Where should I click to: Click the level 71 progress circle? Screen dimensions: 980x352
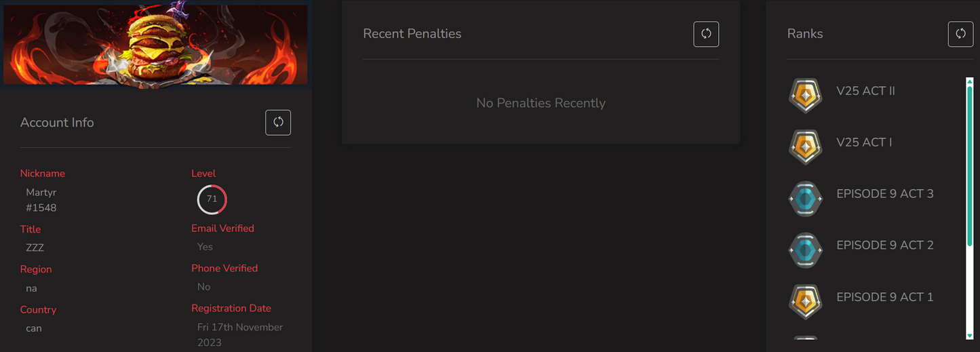coord(212,199)
